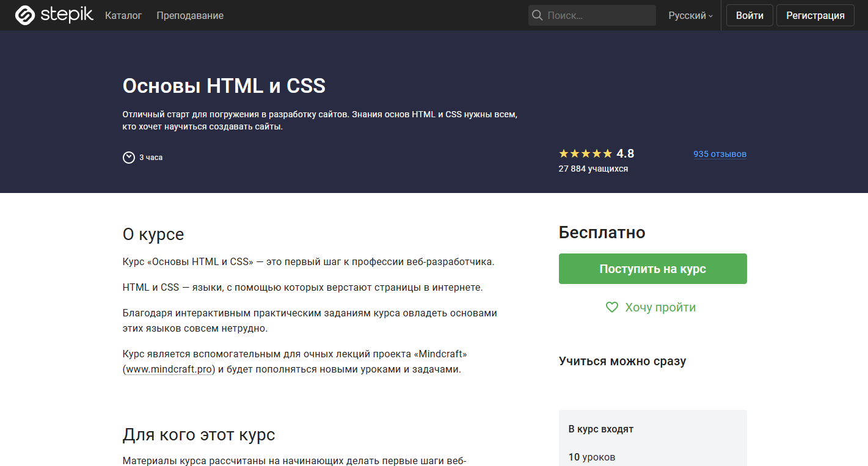Click the Регистрация button
The width and height of the screenshot is (868, 466).
click(x=815, y=15)
